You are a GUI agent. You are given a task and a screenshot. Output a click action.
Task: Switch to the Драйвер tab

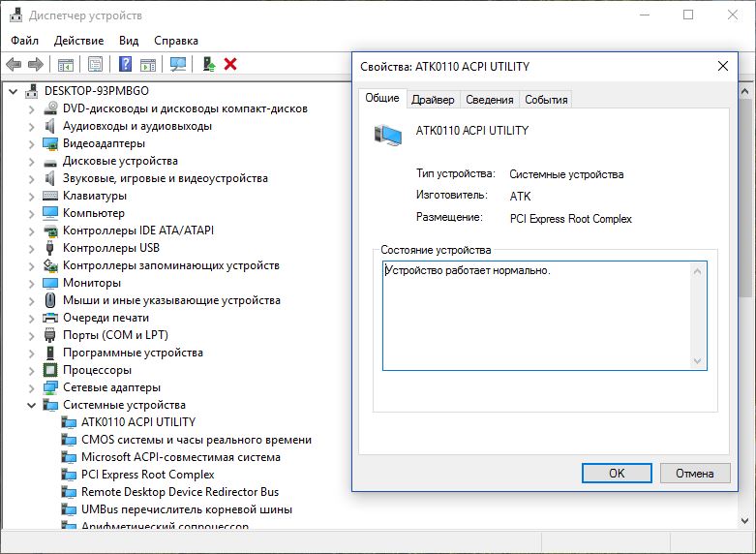pos(433,100)
